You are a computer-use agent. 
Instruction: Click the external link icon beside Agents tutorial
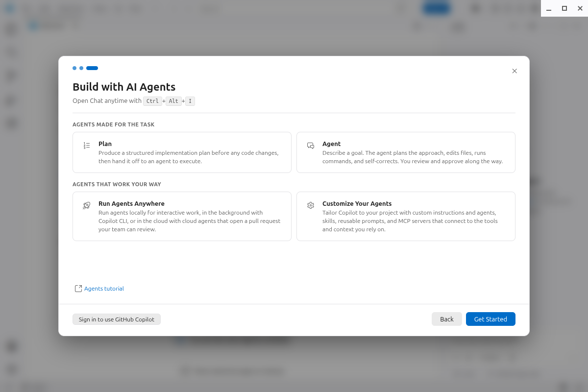point(78,289)
